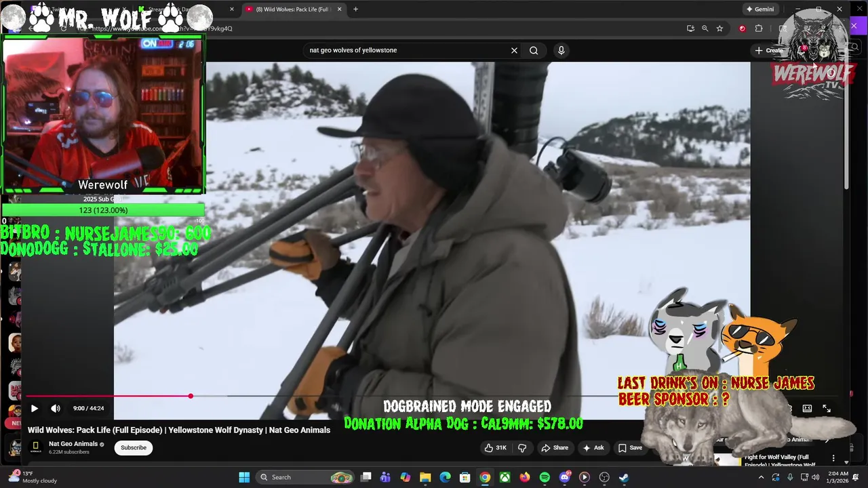Viewport: 868px width, 488px height.
Task: Open Task View from the taskbar
Action: pyautogui.click(x=366, y=477)
